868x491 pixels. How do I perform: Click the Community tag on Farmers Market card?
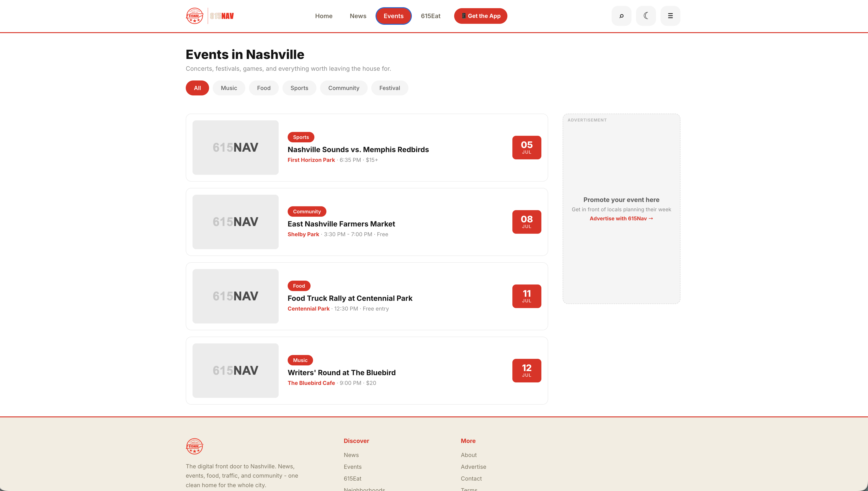point(307,211)
